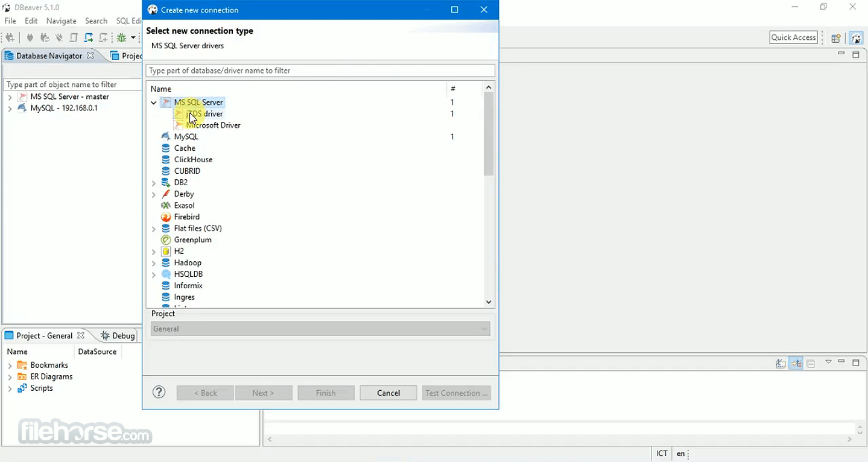
Task: Click the Open Perspective icon near Quick Access
Action: point(836,38)
